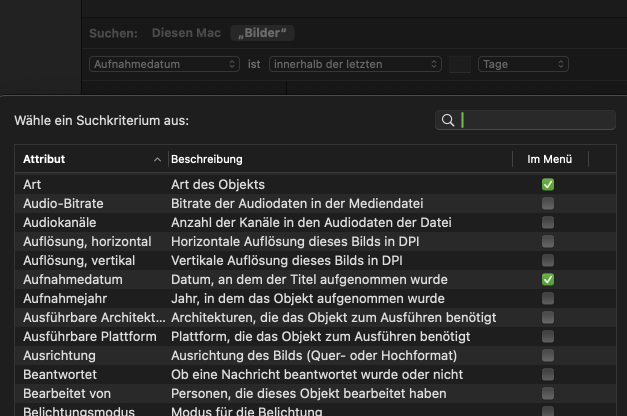627x416 pixels.
Task: Select the 'Bearbeitet von' attribute row
Action: point(315,394)
